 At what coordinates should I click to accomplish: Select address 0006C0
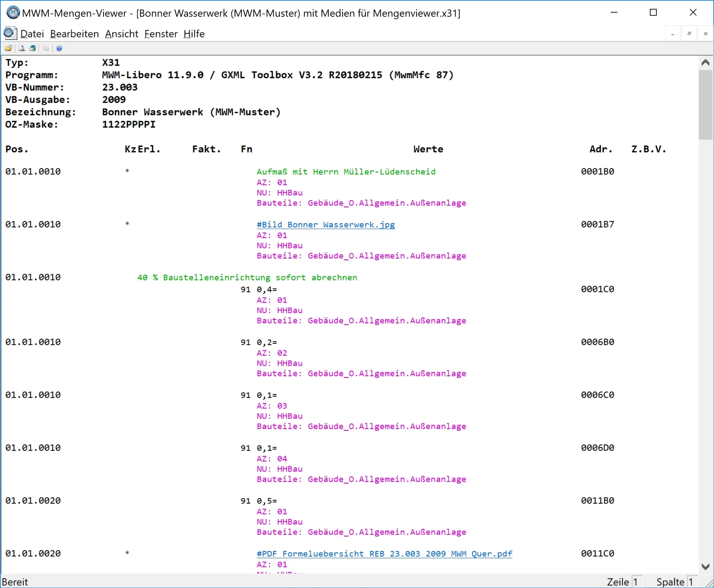pyautogui.click(x=597, y=395)
